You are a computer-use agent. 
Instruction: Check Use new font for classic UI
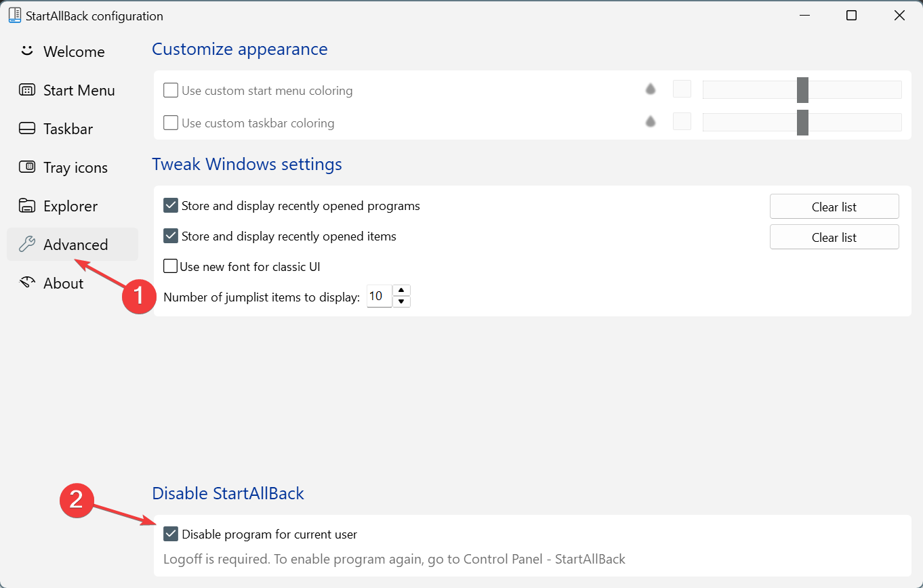(171, 266)
